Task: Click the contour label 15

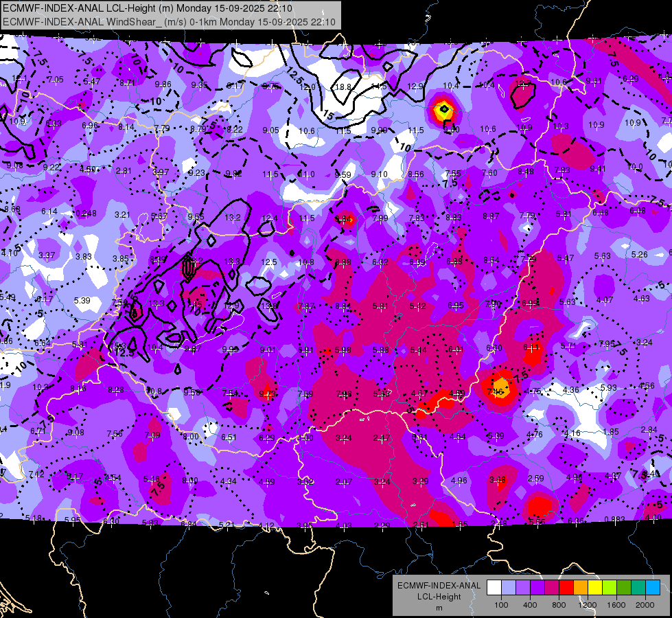Action: tap(328, 115)
